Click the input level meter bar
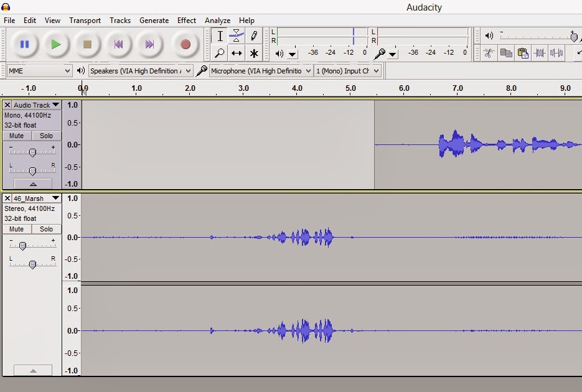The width and height of the screenshot is (582, 392). tap(423, 36)
